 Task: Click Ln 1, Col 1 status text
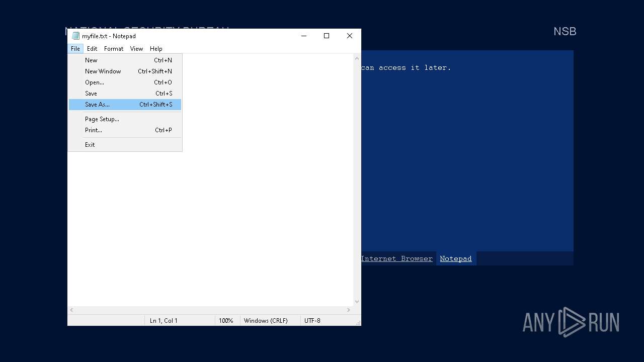164,320
